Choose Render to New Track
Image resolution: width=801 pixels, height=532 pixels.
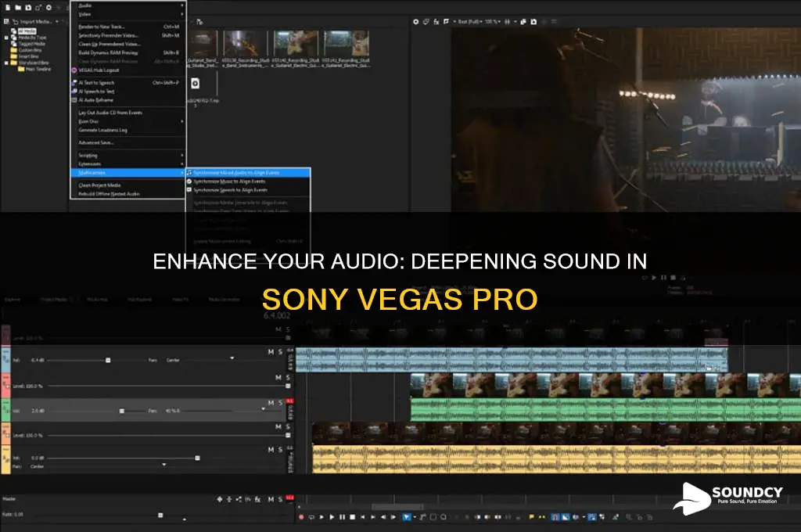click(128, 27)
